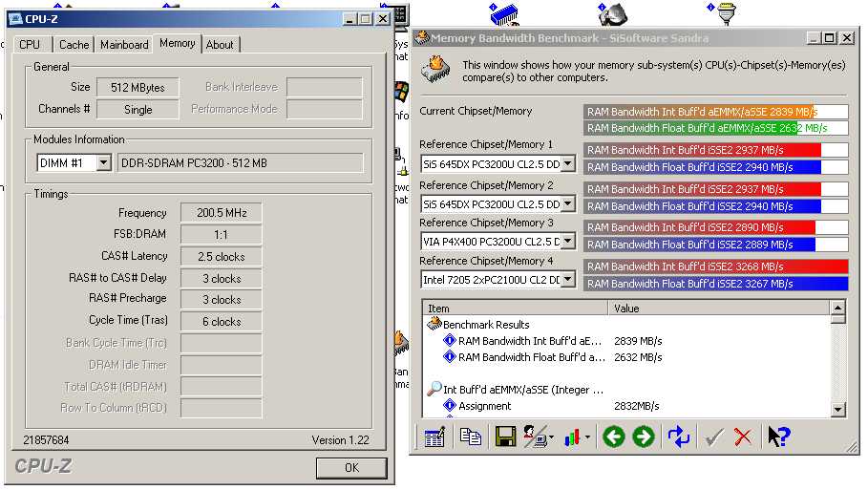Click blue Float Buff'd iSSE2 2889 MB/s bar
The image size is (868, 490).
click(x=715, y=245)
